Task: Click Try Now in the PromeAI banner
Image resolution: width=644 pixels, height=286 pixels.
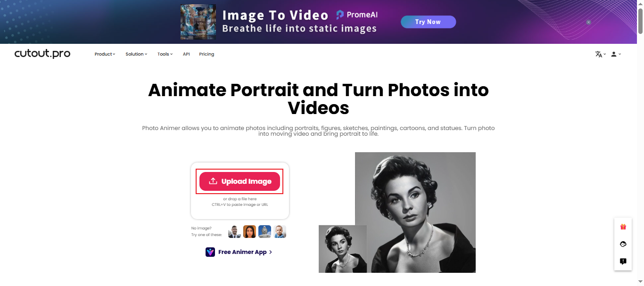Action: pos(428,22)
